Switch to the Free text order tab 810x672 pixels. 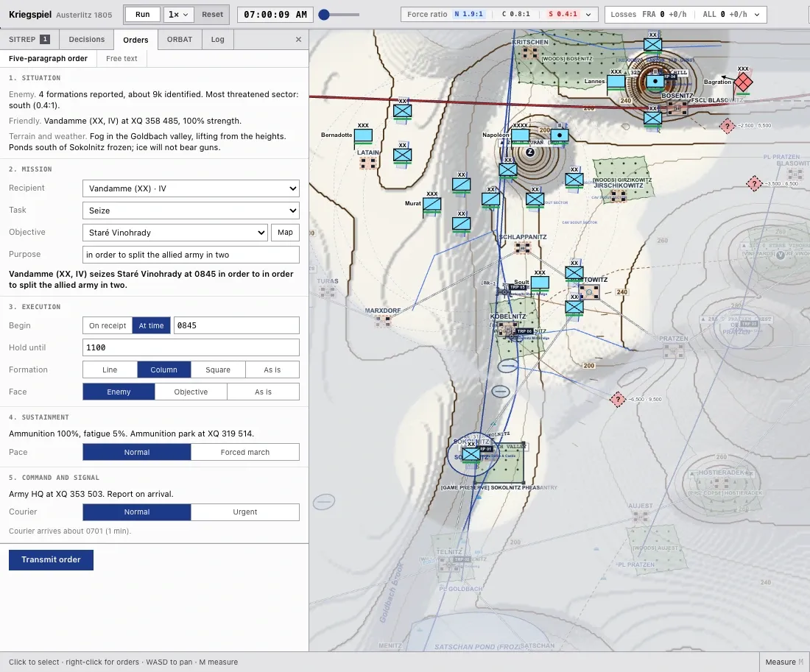(122, 58)
